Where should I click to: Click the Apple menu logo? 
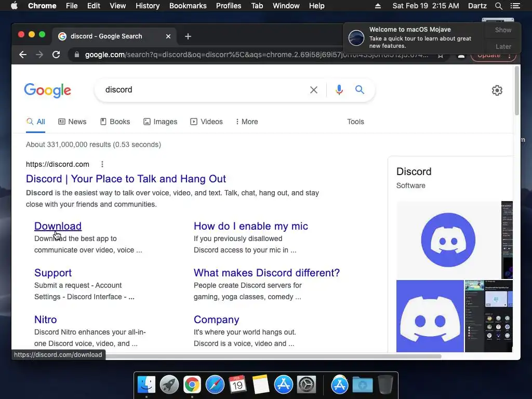point(14,6)
